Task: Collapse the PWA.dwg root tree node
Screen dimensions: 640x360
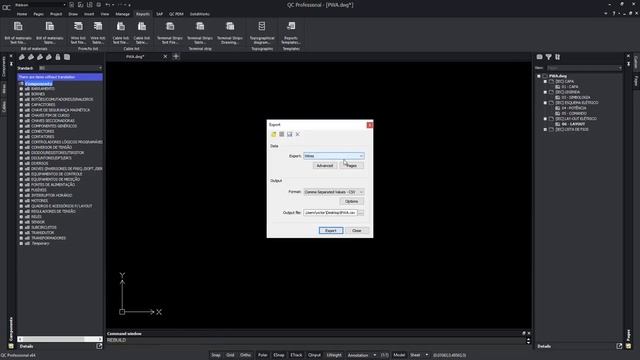Action: (539, 76)
